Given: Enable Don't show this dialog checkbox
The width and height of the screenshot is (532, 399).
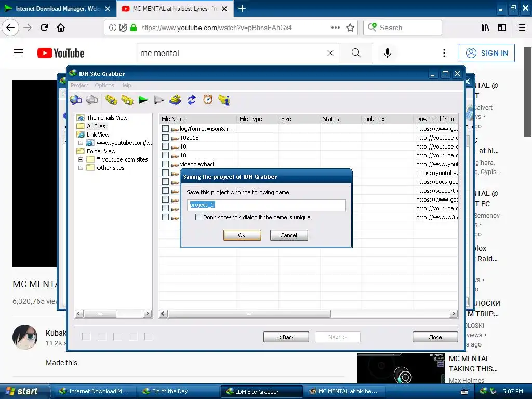Looking at the screenshot, I should coord(199,217).
